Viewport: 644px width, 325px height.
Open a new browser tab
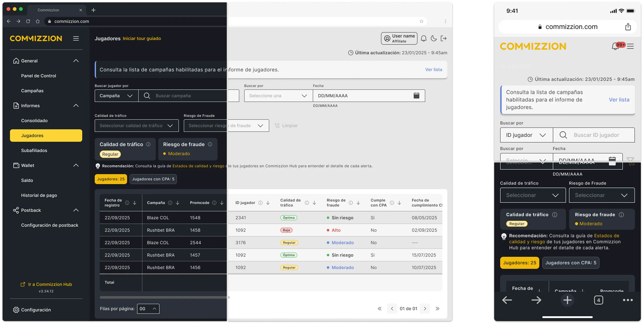[93, 10]
